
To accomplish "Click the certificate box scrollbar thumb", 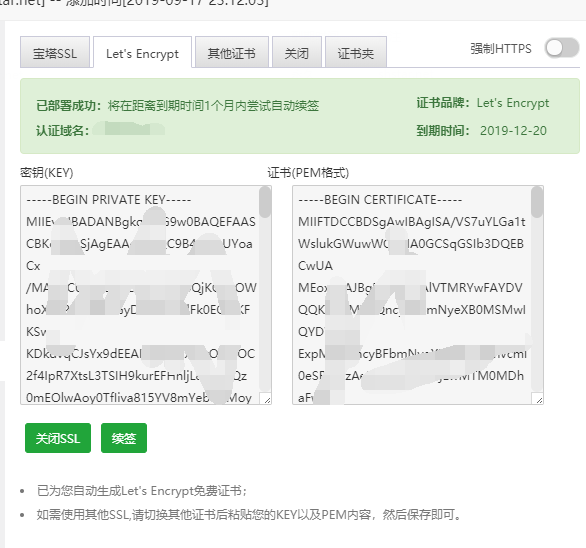I will pyautogui.click(x=537, y=202).
